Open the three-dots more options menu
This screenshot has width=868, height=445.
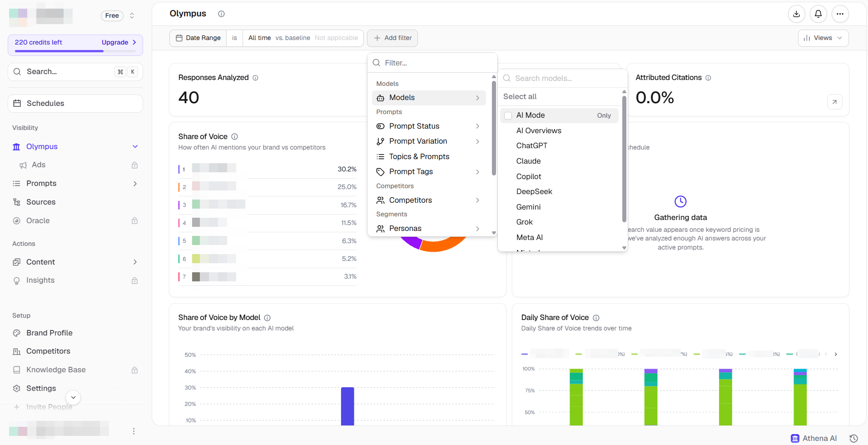coord(840,14)
